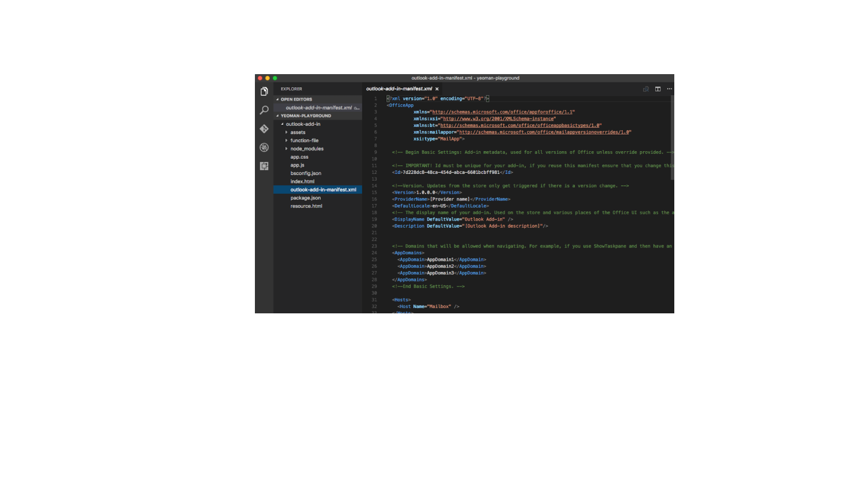
Task: Follow the officeappbasictypes/1.0 link
Action: coord(520,125)
